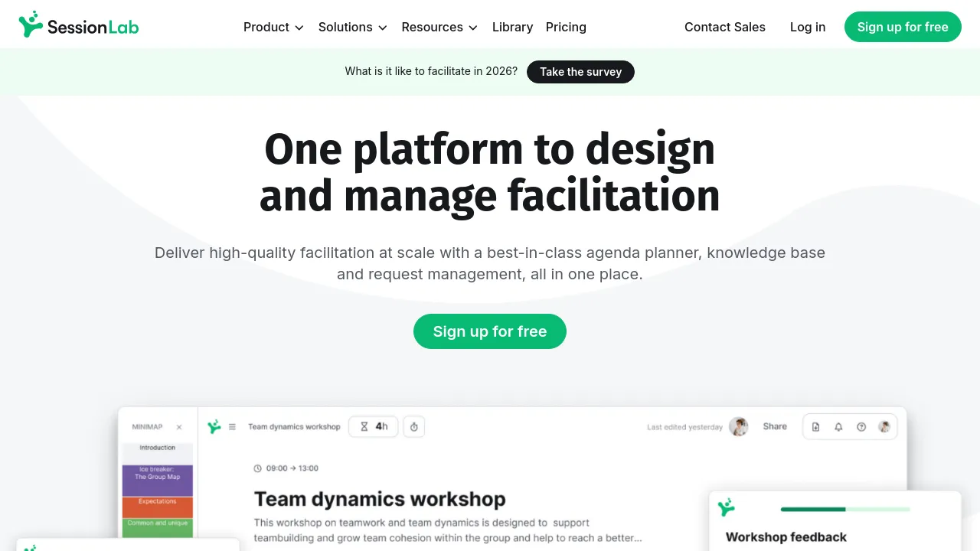Open the notifications bell in preview
Screen dimensions: 980x551
tap(838, 427)
